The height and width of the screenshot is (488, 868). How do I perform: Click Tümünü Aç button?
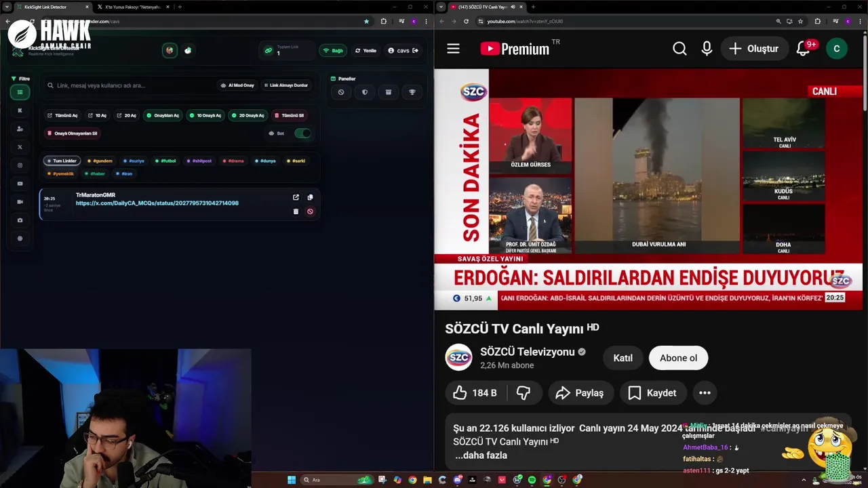(x=62, y=115)
